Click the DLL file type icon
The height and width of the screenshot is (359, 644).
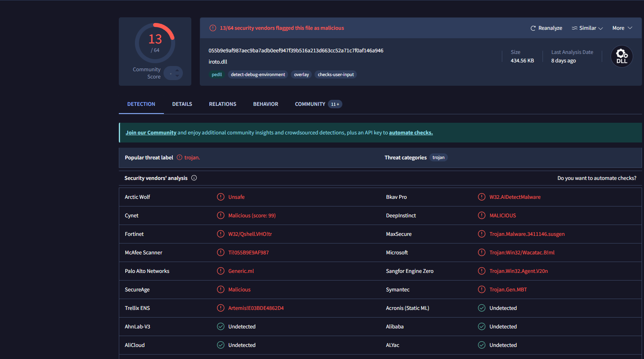click(x=621, y=56)
